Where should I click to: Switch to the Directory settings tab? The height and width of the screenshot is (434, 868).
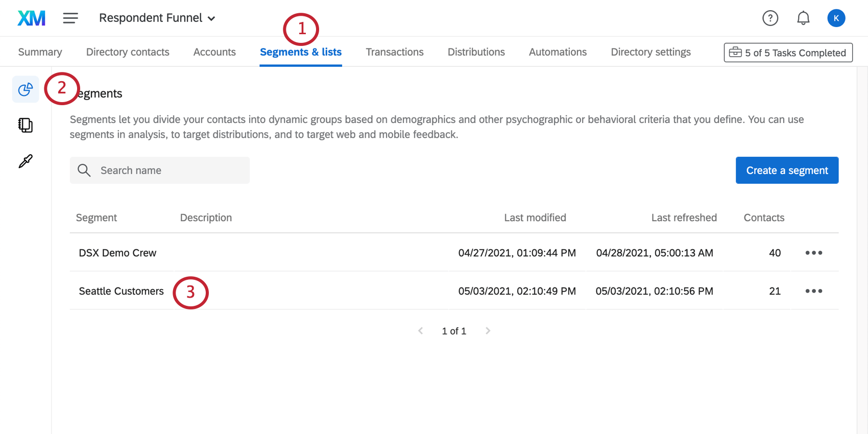(x=651, y=52)
